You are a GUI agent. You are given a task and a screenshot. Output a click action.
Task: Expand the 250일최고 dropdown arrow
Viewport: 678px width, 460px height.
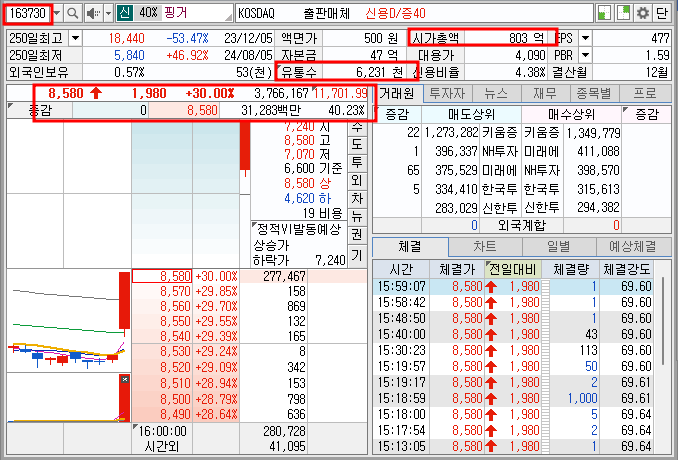click(x=75, y=38)
